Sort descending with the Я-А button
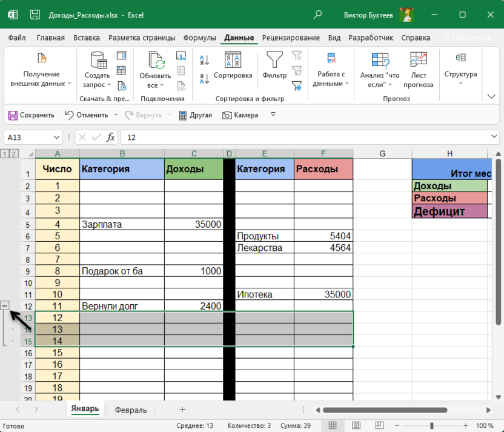Image resolution: width=504 pixels, height=432 pixels. [204, 78]
